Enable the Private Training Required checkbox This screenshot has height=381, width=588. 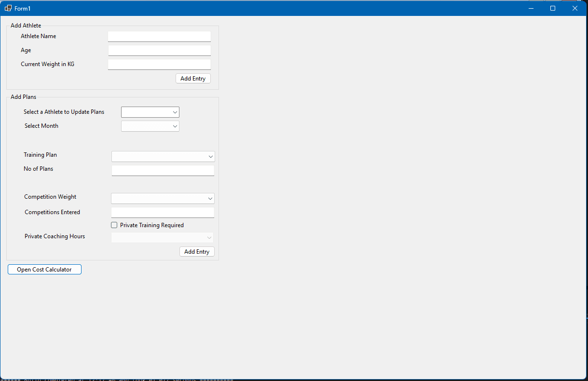point(114,225)
